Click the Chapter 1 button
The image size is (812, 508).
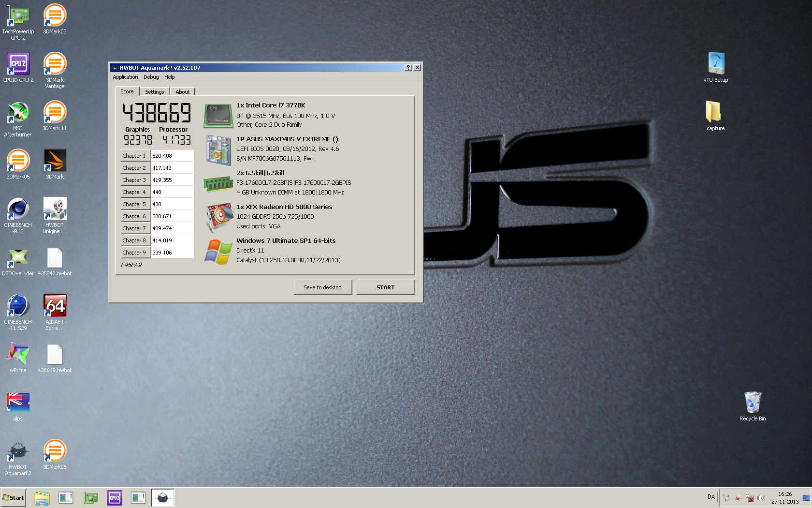(x=135, y=156)
